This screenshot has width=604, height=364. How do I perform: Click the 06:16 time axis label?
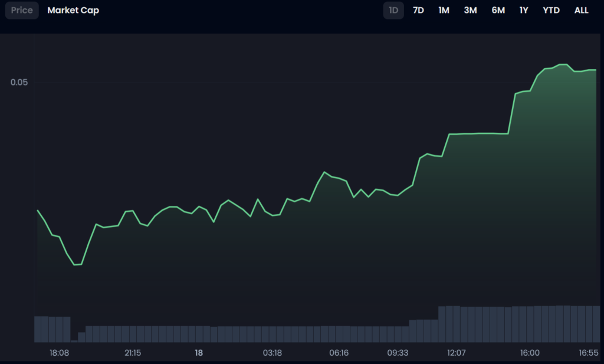(339, 353)
